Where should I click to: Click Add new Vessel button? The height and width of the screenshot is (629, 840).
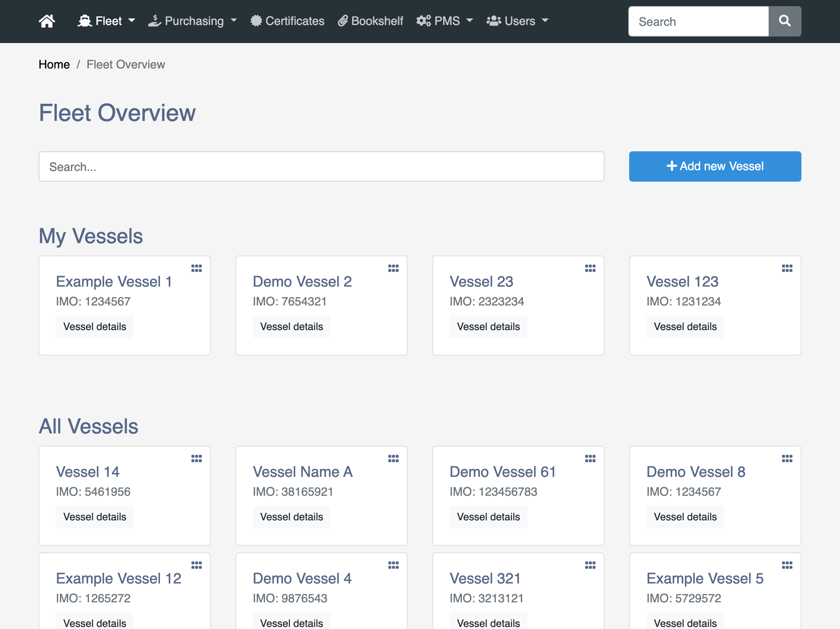click(x=715, y=166)
